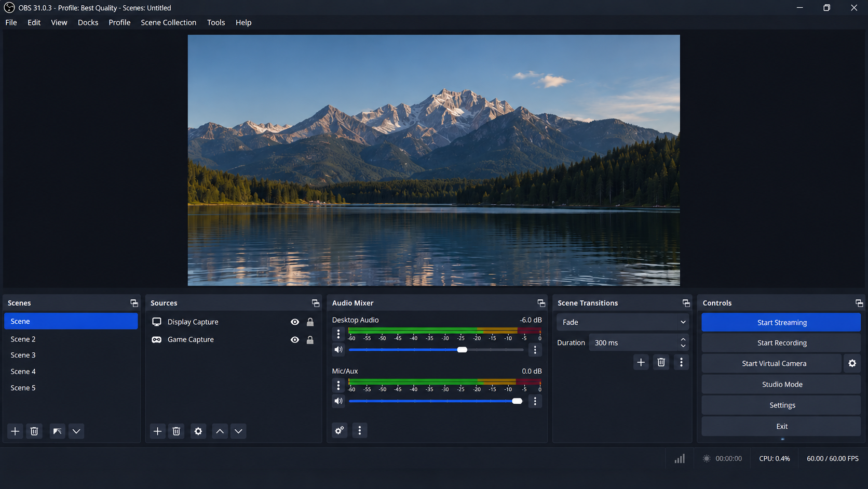Image resolution: width=868 pixels, height=489 pixels.
Task: Click Start Recording button
Action: (781, 343)
